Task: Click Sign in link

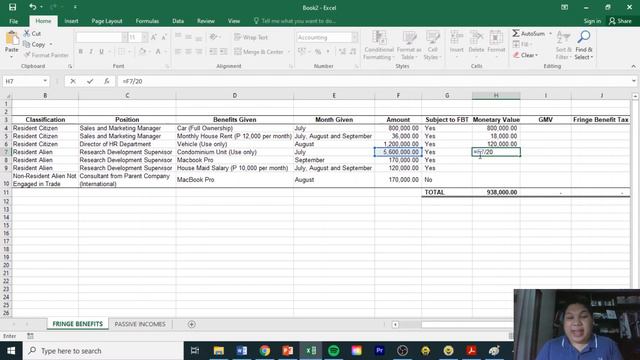Action: 592,21
